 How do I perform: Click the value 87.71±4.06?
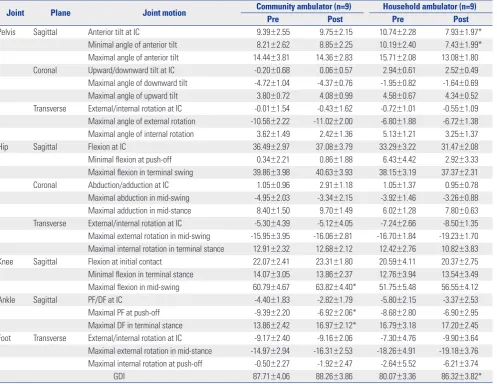coord(271,376)
